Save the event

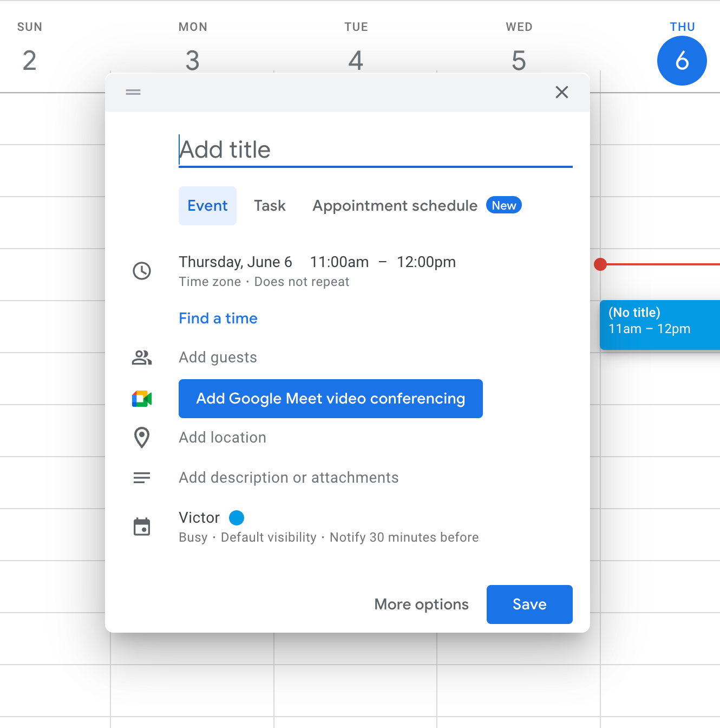[x=529, y=604]
